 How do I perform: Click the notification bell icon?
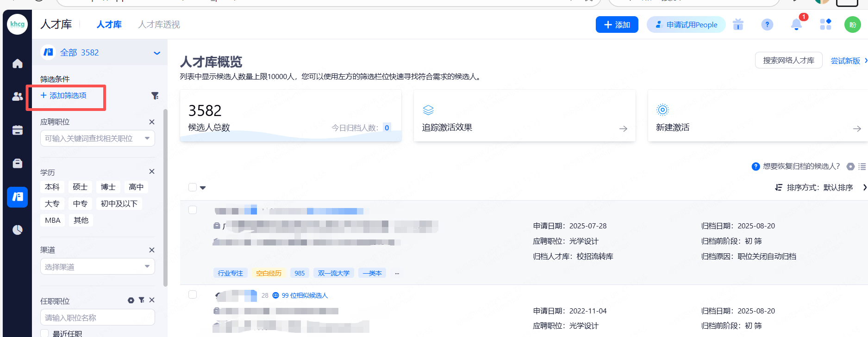tap(796, 25)
